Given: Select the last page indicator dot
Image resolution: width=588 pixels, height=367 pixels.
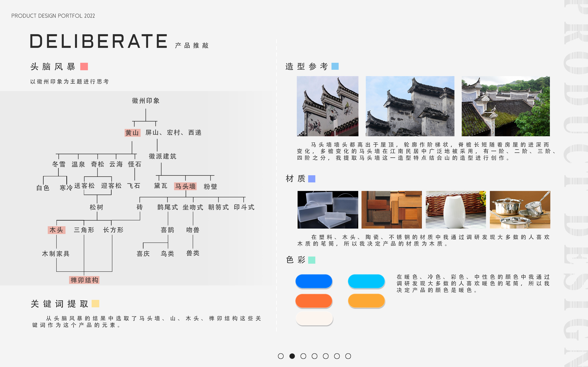Looking at the screenshot, I should coord(348,356).
